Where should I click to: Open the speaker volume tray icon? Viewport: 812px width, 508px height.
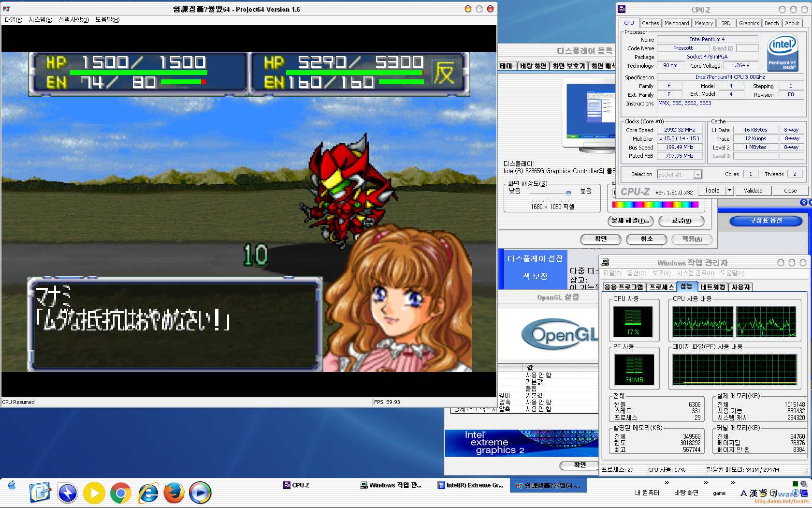[803, 483]
